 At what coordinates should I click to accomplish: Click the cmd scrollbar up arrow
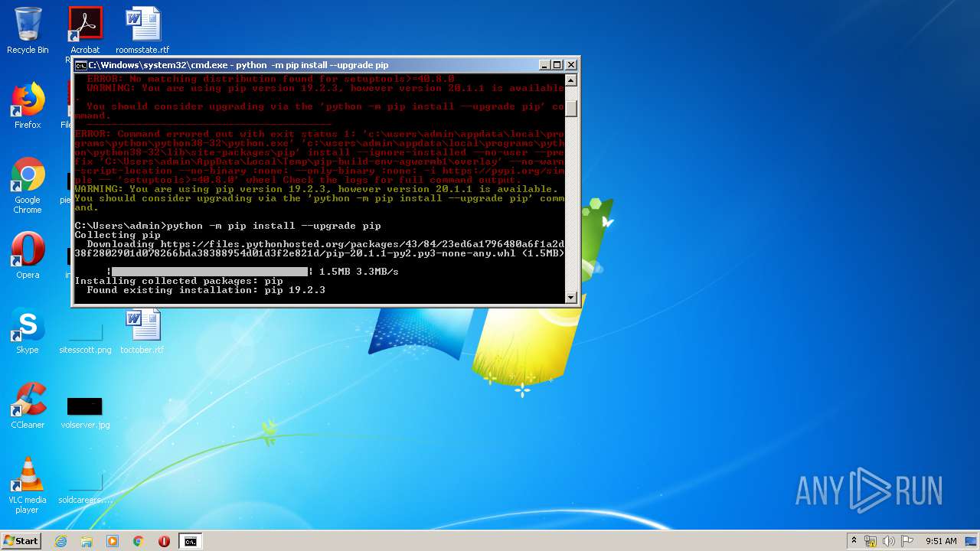pyautogui.click(x=570, y=80)
